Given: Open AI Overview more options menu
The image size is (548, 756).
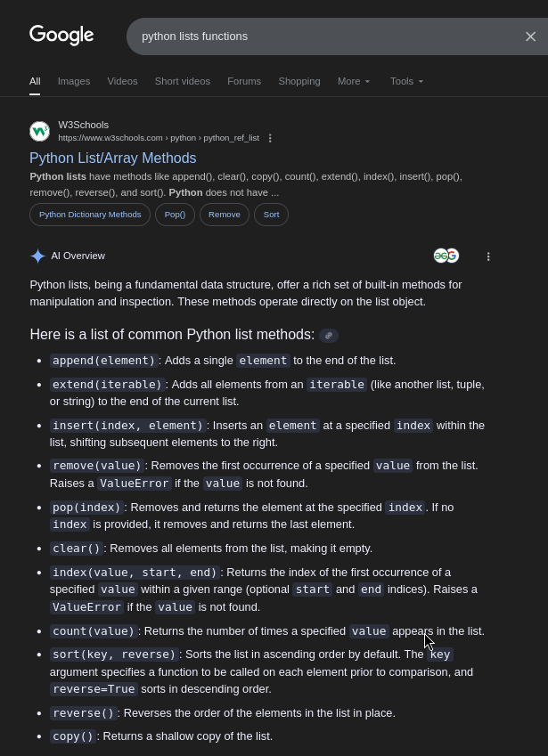Looking at the screenshot, I should point(488,256).
